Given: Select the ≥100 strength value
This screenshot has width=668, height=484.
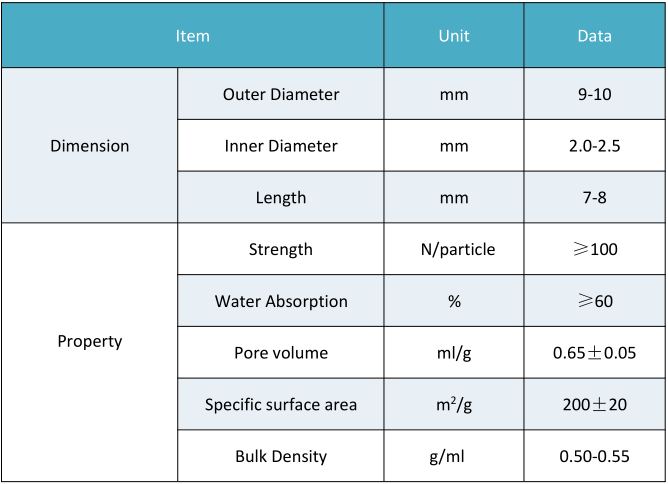Looking at the screenshot, I should point(595,249).
